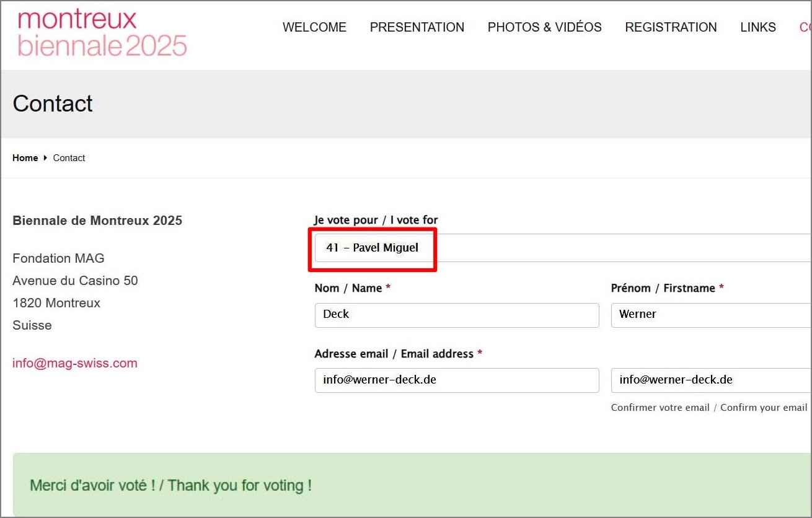This screenshot has height=518, width=812.
Task: Click the Montreux Biennale 2025 logo
Action: tap(102, 33)
